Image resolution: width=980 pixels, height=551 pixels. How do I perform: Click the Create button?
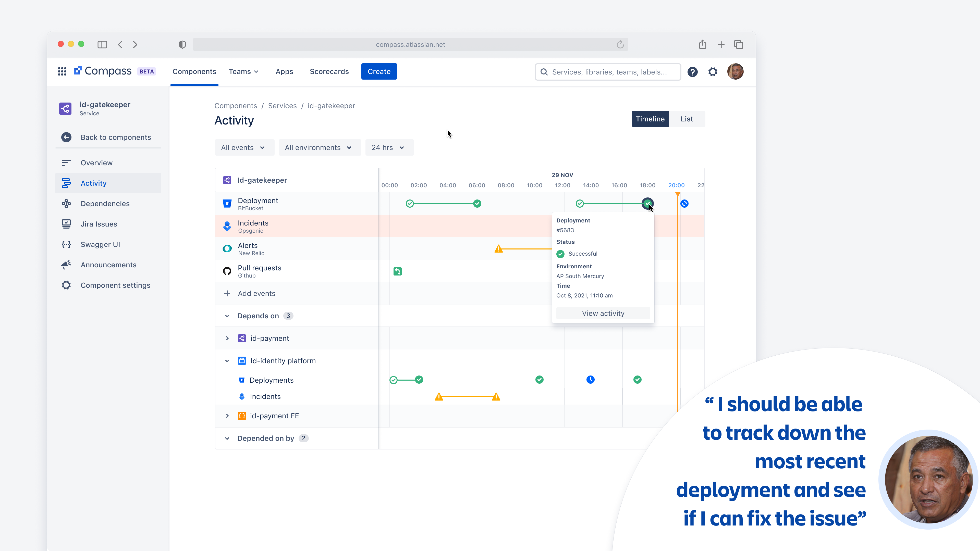379,71
